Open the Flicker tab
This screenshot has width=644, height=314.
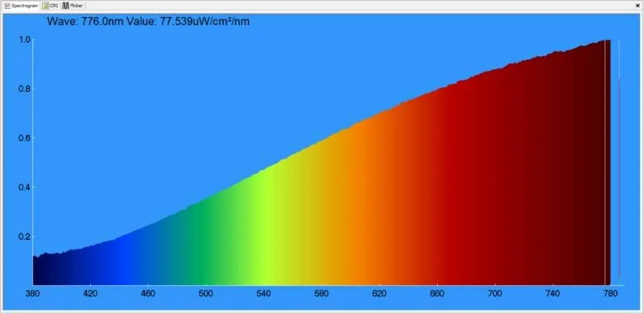[x=72, y=6]
